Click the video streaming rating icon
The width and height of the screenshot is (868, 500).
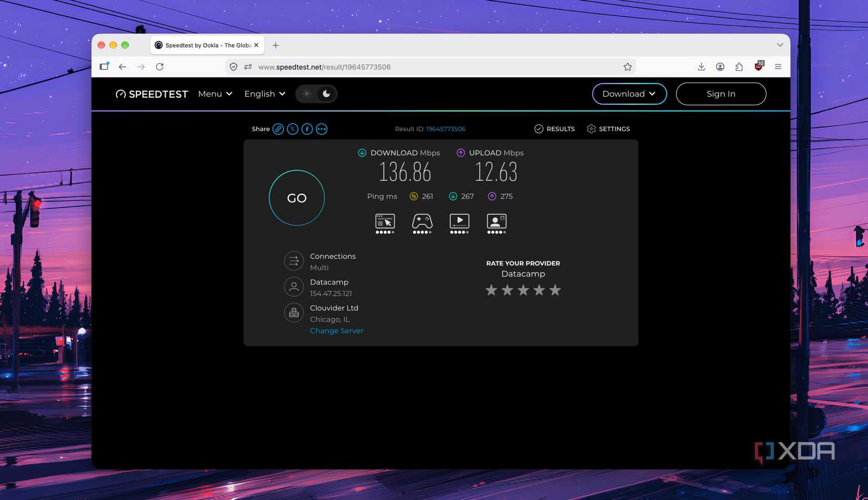(459, 223)
